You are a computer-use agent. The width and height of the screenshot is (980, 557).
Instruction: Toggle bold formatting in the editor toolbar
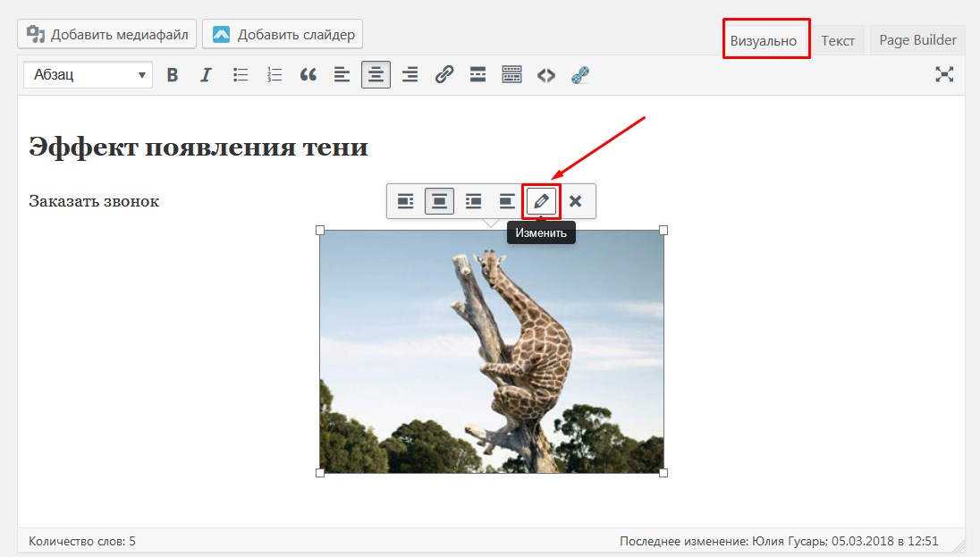173,75
